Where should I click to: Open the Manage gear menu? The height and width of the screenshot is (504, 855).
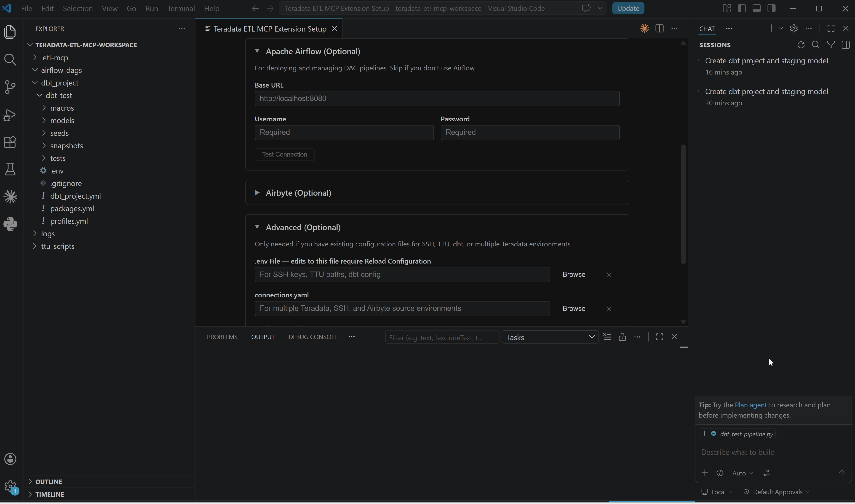tap(10, 486)
